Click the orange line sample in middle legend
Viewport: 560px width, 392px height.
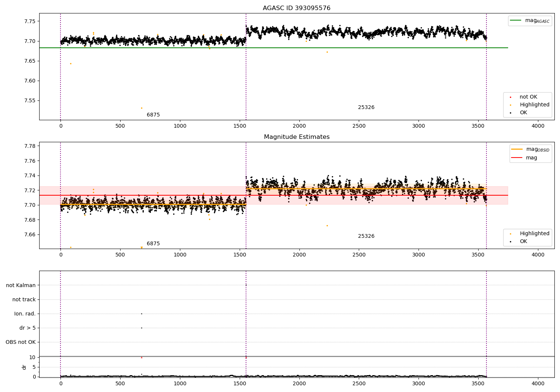coord(517,149)
